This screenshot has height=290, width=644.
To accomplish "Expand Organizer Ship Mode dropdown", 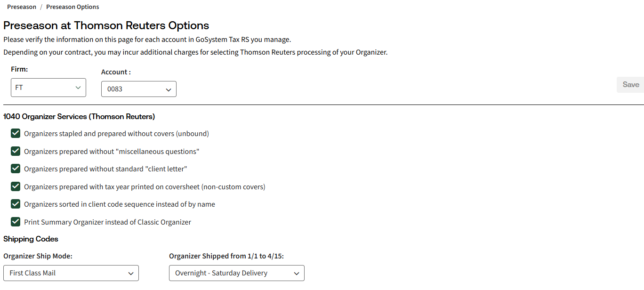I will pyautogui.click(x=71, y=273).
